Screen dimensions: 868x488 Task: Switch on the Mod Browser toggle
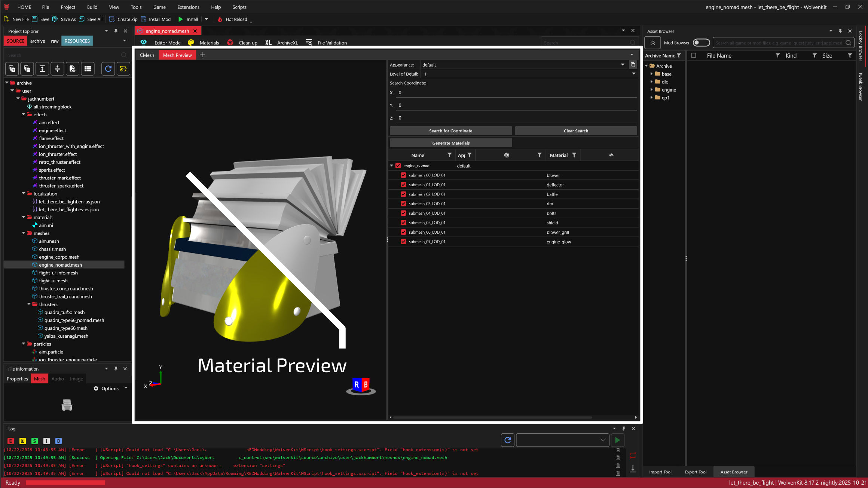click(701, 43)
